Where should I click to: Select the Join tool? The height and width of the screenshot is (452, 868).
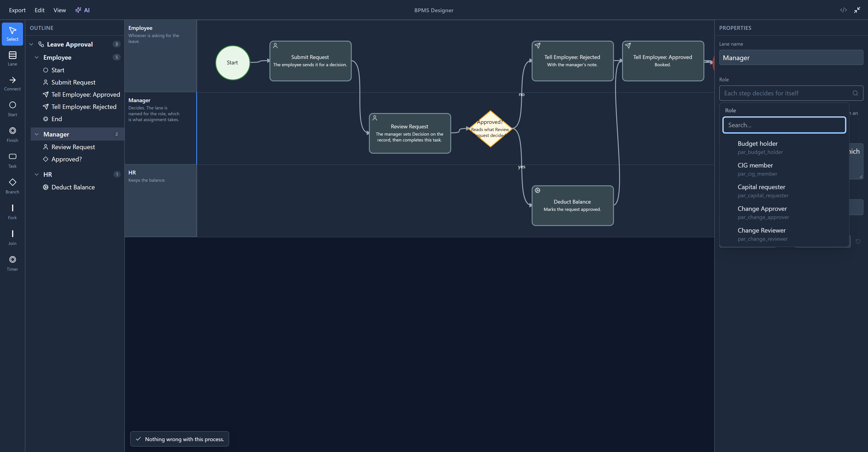click(x=12, y=238)
